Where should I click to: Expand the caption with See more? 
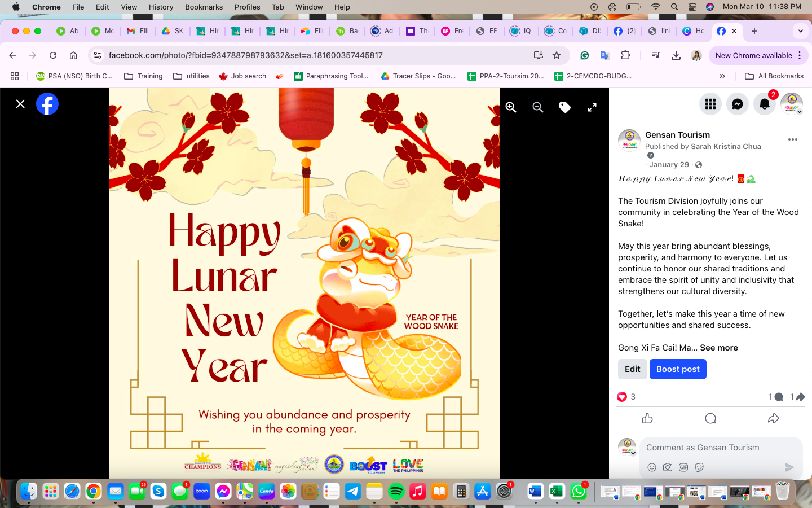[x=719, y=348]
